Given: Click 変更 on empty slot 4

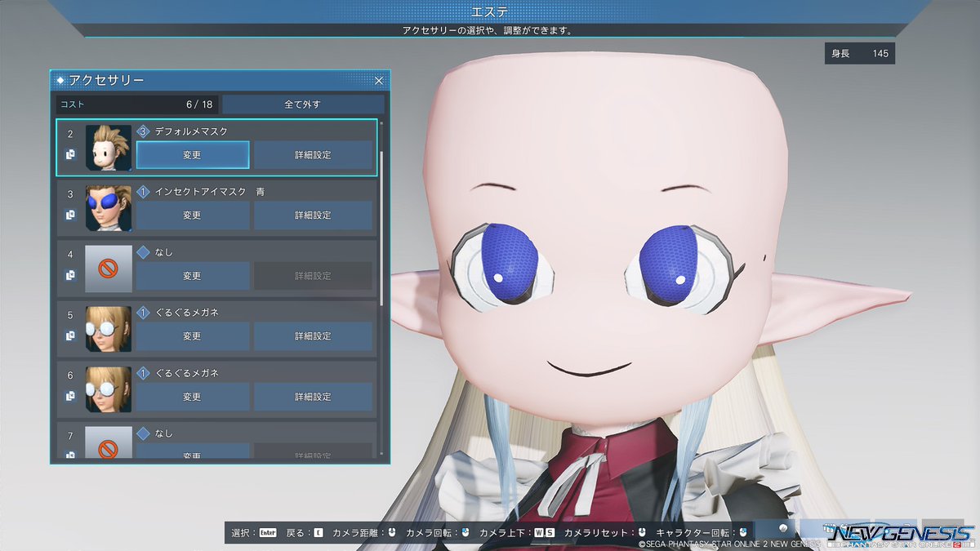Looking at the screenshot, I should pos(192,276).
